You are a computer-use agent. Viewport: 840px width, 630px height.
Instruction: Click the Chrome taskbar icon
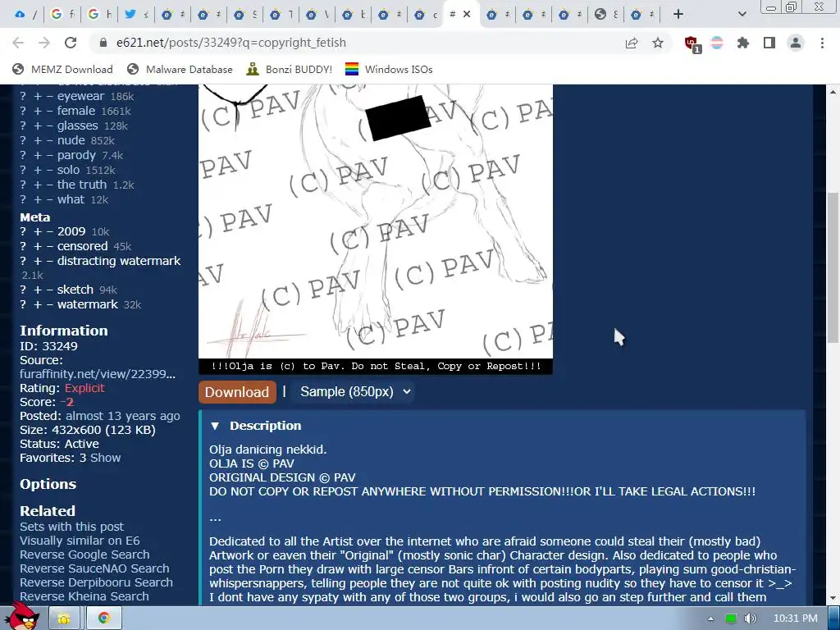click(x=104, y=619)
